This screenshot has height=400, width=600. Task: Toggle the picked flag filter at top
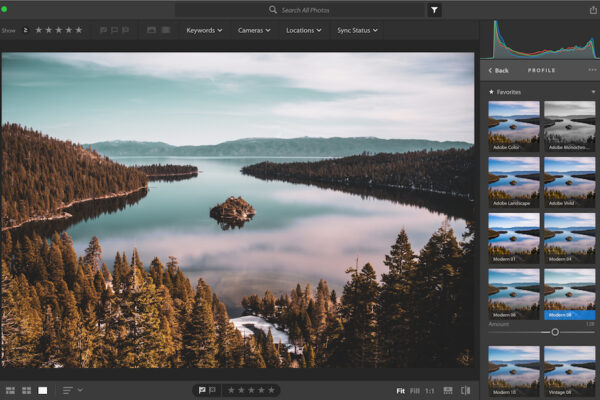pos(102,30)
